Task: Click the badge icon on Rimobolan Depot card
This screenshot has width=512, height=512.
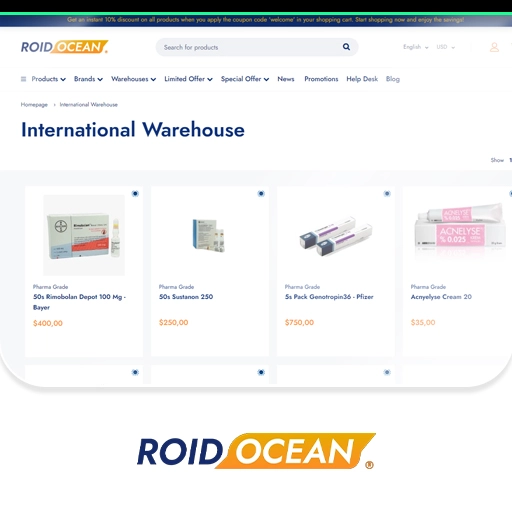Action: [135, 194]
